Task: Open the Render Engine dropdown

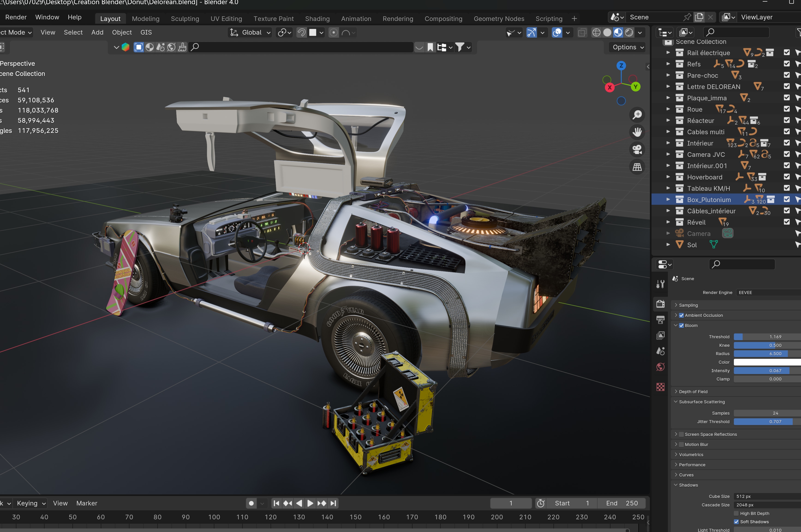Action: (x=768, y=292)
